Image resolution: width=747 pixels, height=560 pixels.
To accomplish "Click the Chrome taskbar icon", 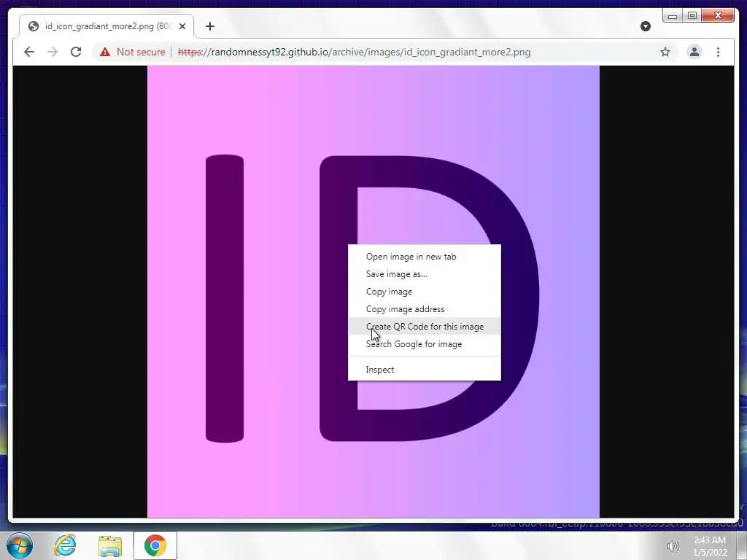I will pos(155,545).
